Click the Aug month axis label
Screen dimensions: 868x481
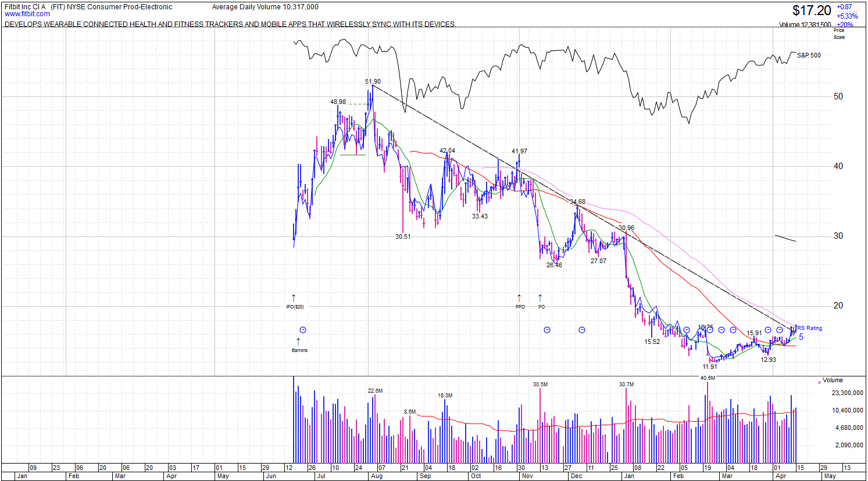pyautogui.click(x=377, y=476)
